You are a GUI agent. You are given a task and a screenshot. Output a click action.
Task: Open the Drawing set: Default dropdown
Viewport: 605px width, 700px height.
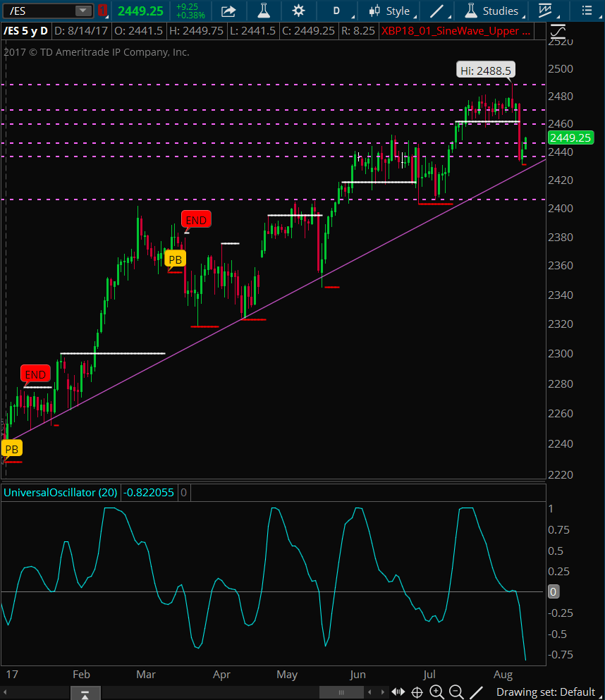545,692
